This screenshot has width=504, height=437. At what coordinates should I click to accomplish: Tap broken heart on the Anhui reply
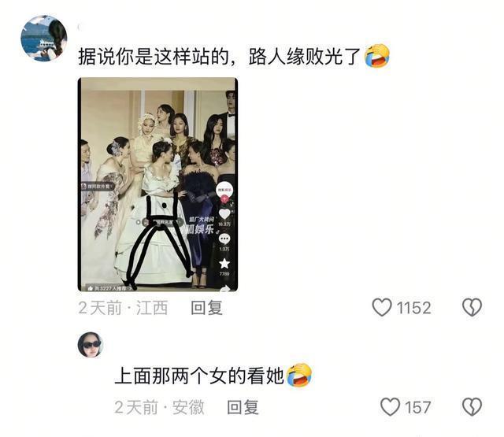[472, 407]
